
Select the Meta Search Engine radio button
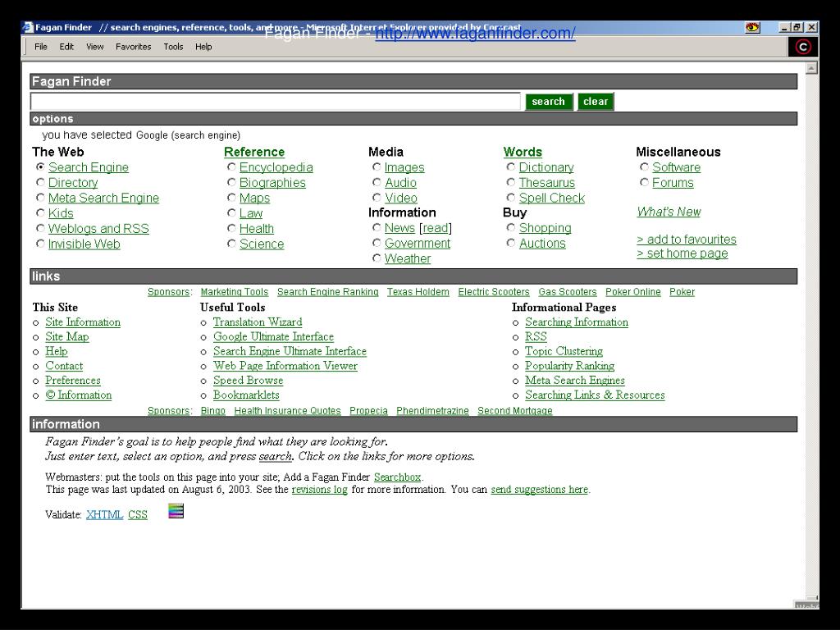click(x=40, y=198)
